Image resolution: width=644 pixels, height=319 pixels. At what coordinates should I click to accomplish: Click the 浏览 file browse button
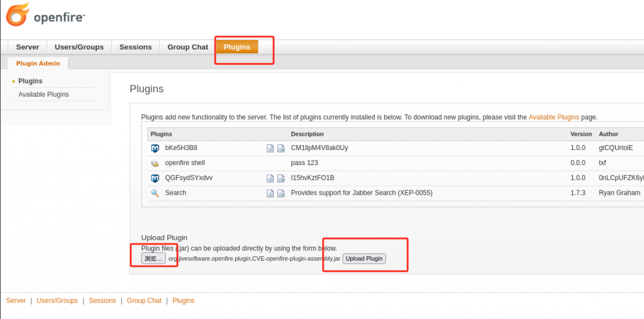coord(153,258)
